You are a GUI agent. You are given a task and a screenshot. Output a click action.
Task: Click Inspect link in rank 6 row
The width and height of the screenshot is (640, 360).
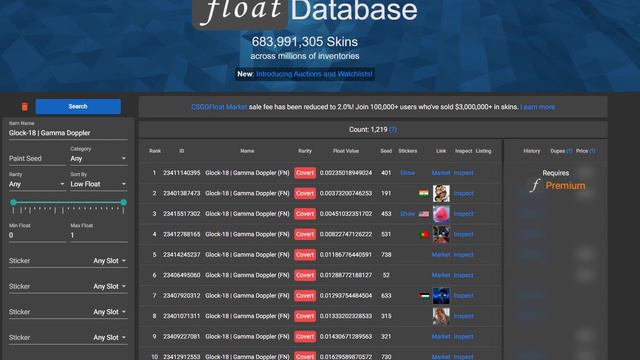[463, 275]
